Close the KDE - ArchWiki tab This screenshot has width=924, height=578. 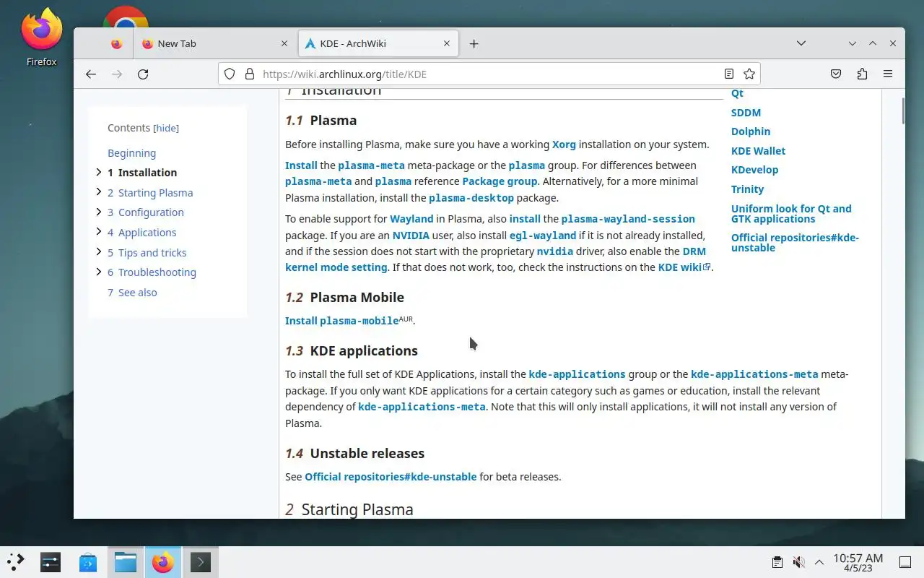coord(447,43)
